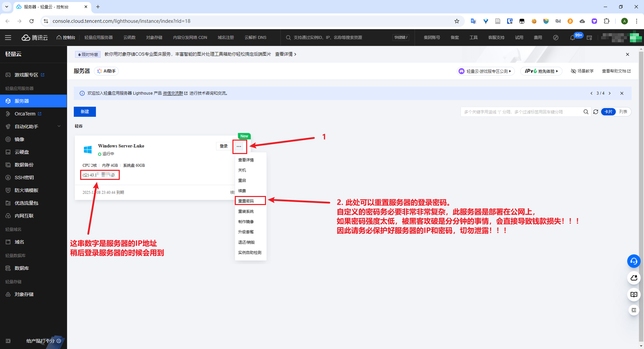The height and width of the screenshot is (349, 644).
Task: Expand the 自动化助手 sidebar submenu
Action: pyautogui.click(x=34, y=127)
